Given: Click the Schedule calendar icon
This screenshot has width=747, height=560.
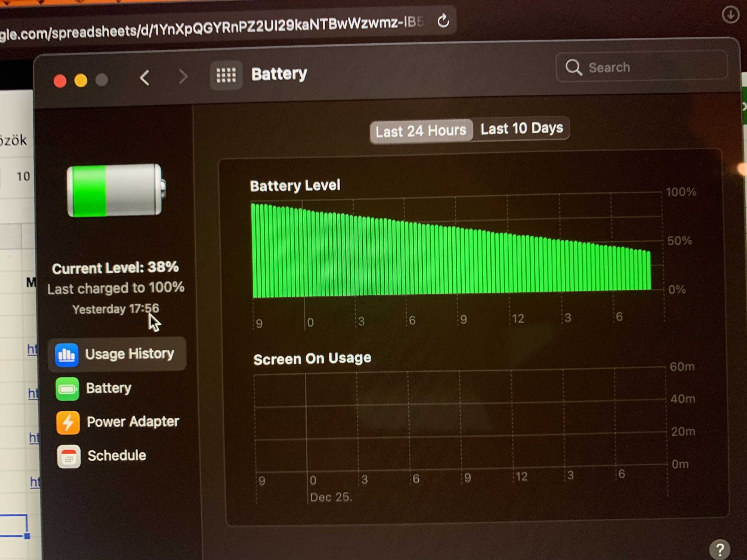Looking at the screenshot, I should (69, 456).
